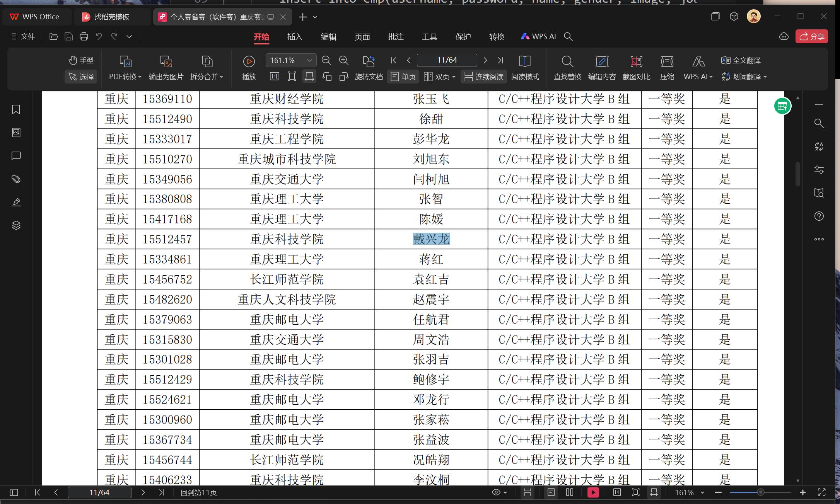The width and height of the screenshot is (840, 504).
Task: Open the Protect (保护) ribbon tab
Action: 463,36
